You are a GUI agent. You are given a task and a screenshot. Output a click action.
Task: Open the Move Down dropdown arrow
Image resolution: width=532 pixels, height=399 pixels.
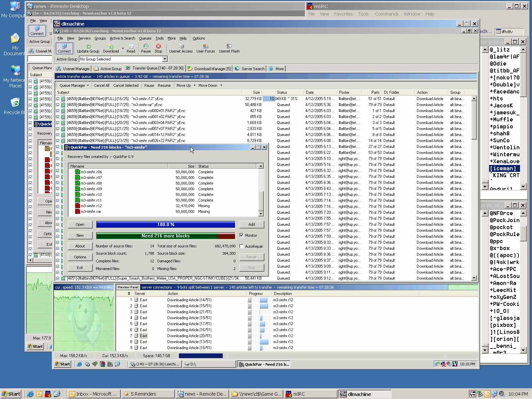click(221, 85)
